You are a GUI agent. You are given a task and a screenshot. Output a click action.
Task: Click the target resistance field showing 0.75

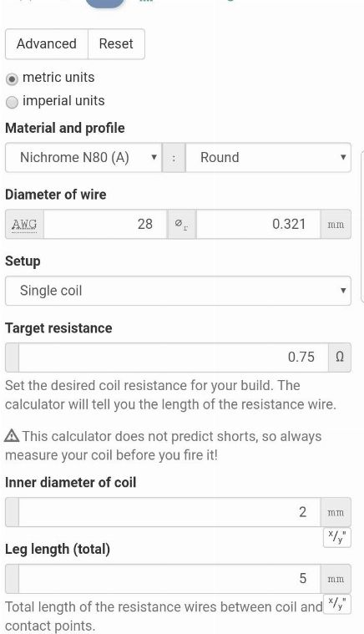174,358
